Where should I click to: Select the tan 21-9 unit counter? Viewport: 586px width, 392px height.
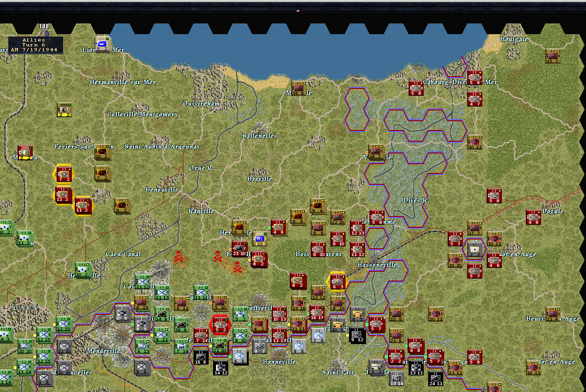coord(396,336)
